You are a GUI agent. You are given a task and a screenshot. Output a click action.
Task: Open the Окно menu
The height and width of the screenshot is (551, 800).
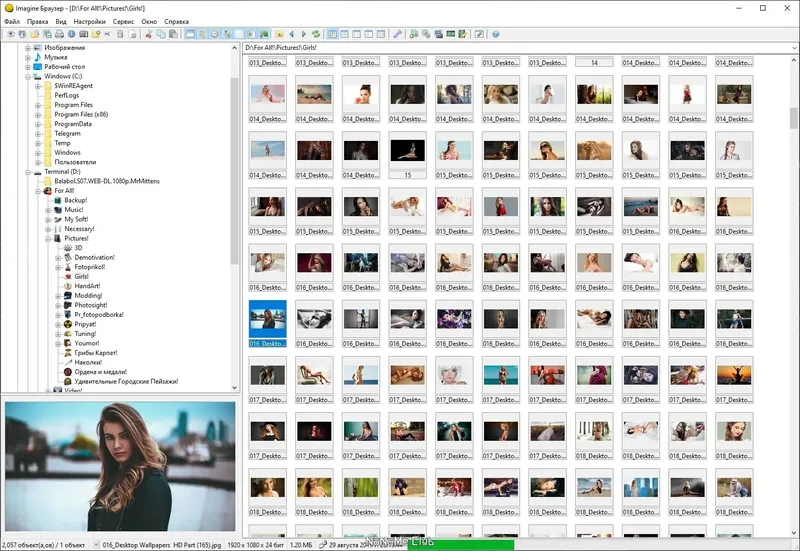click(149, 21)
